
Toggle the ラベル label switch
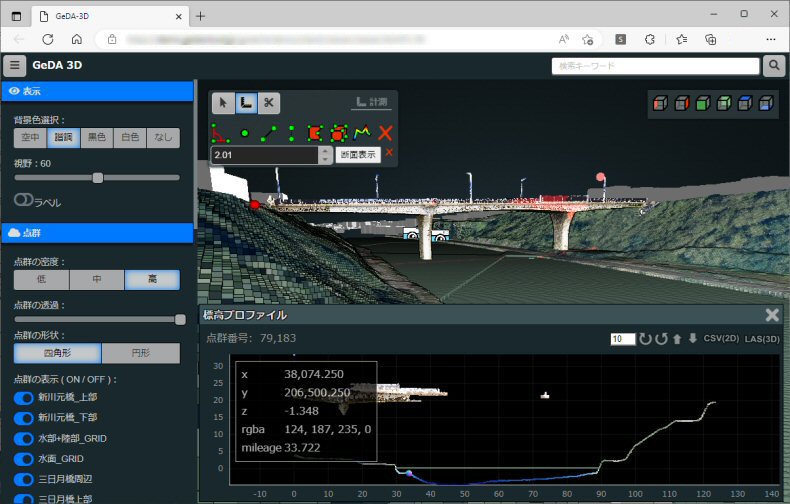pos(24,201)
